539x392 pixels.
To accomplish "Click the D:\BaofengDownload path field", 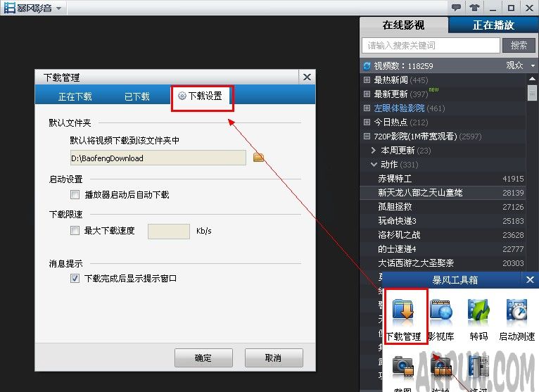I will click(158, 158).
